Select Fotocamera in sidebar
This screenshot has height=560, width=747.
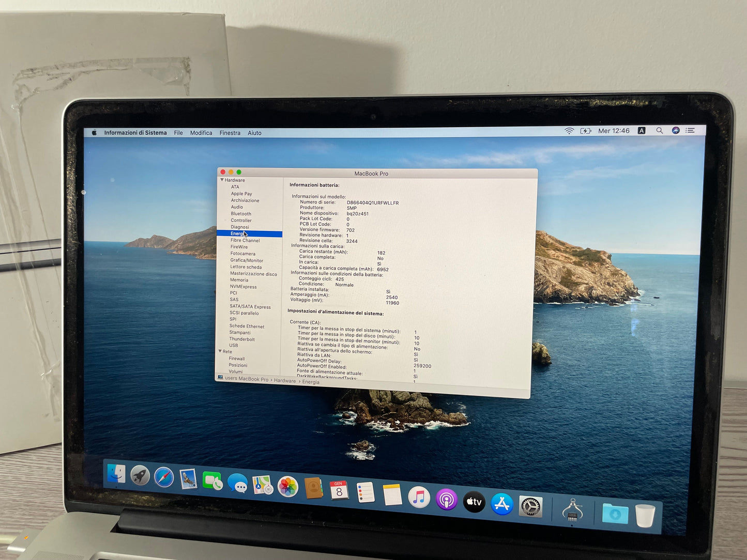click(243, 254)
